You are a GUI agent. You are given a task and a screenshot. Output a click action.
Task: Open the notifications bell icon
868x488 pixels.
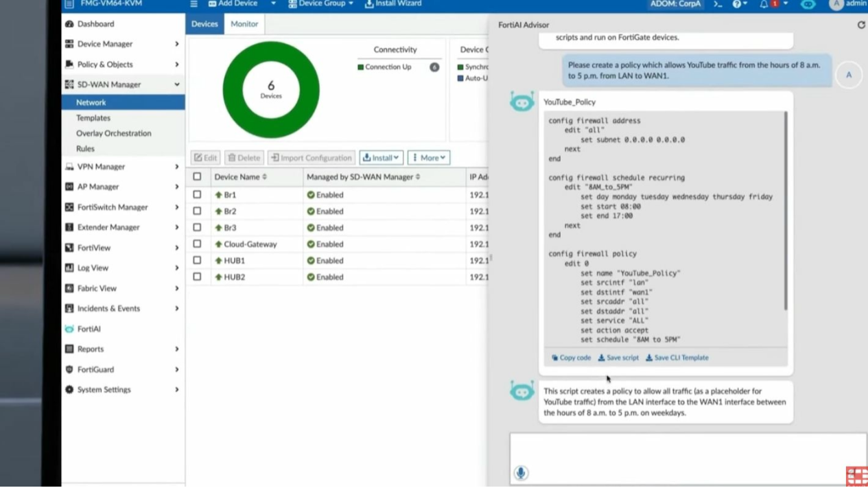tap(764, 4)
